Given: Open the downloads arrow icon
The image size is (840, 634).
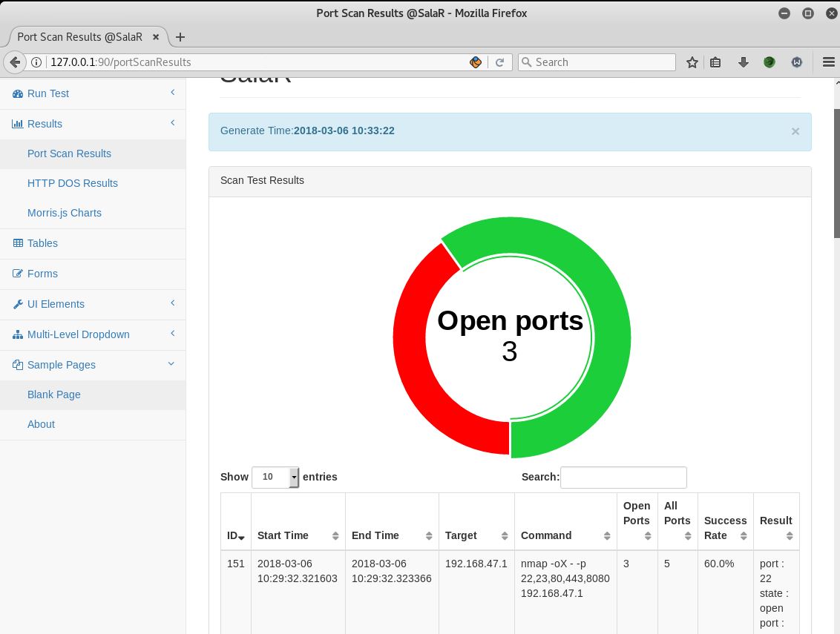Looking at the screenshot, I should (x=743, y=62).
